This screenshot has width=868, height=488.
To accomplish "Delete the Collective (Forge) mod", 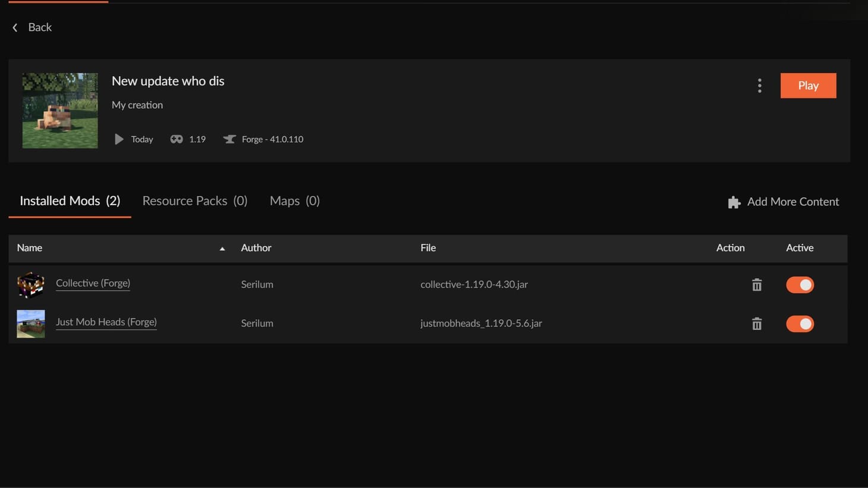I will [756, 285].
